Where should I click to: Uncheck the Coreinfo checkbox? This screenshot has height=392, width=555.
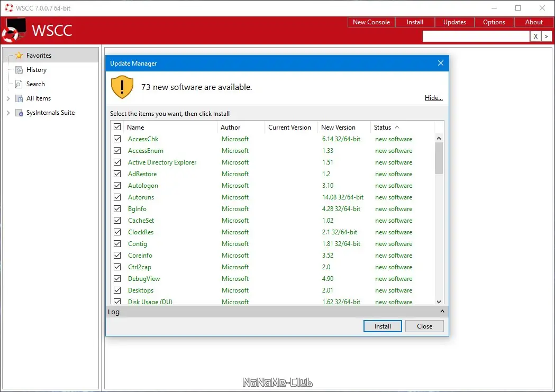click(x=117, y=256)
